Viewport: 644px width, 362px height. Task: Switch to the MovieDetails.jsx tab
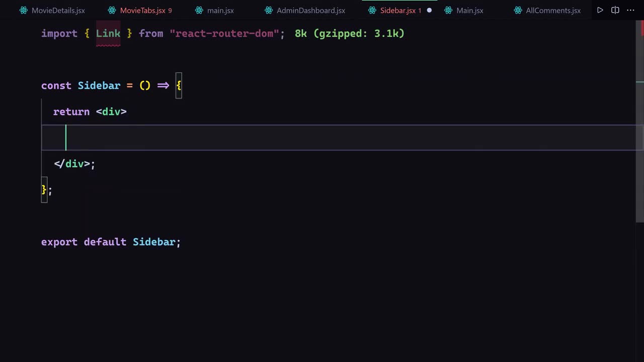click(x=52, y=10)
